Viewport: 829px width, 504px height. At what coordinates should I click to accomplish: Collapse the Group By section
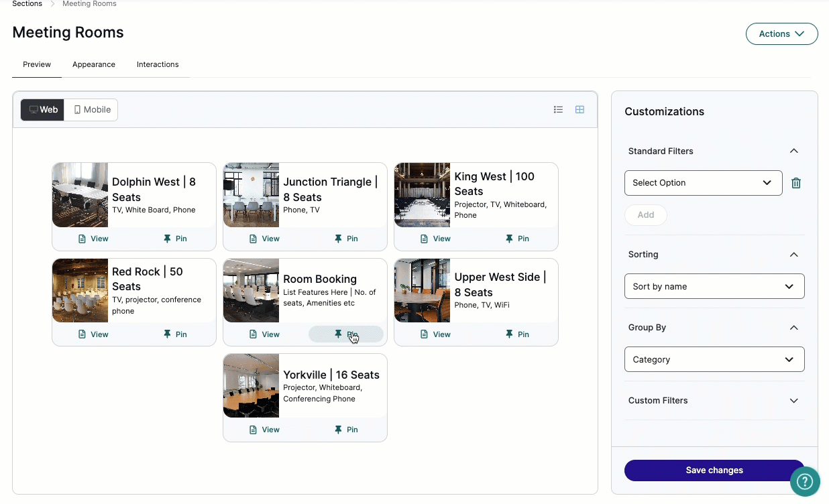794,328
